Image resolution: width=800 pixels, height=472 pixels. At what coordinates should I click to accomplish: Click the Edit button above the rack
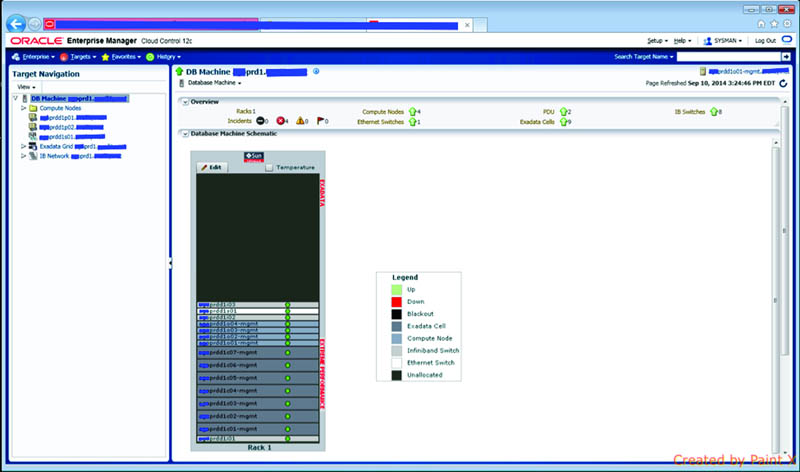point(212,167)
